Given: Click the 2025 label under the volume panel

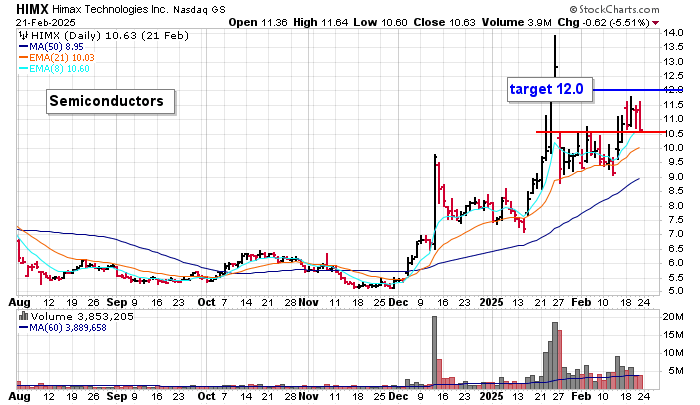Looking at the screenshot, I should click(491, 396).
